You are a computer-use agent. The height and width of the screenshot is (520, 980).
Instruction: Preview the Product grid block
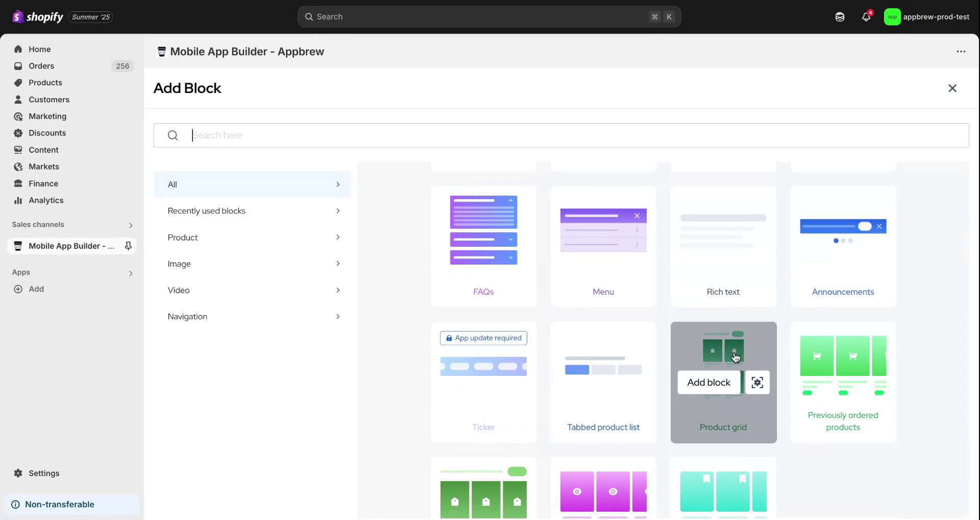point(757,383)
